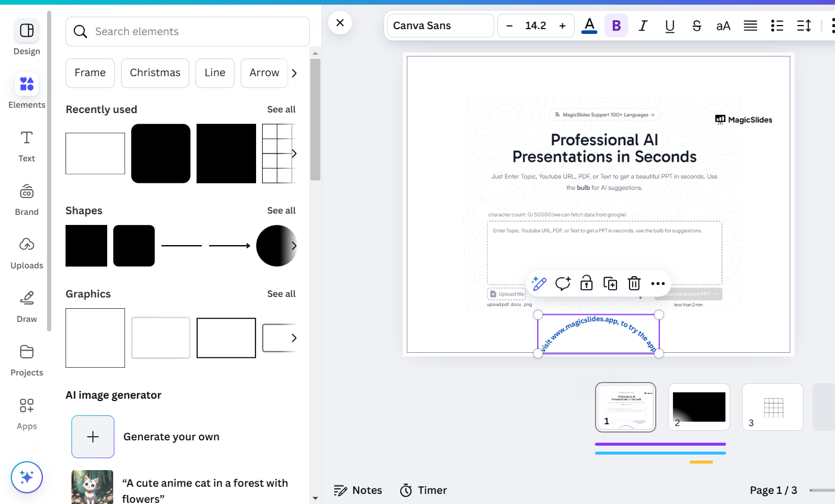Add a comment to the selected element
Viewport: 835px width, 504px height.
pyautogui.click(x=563, y=284)
